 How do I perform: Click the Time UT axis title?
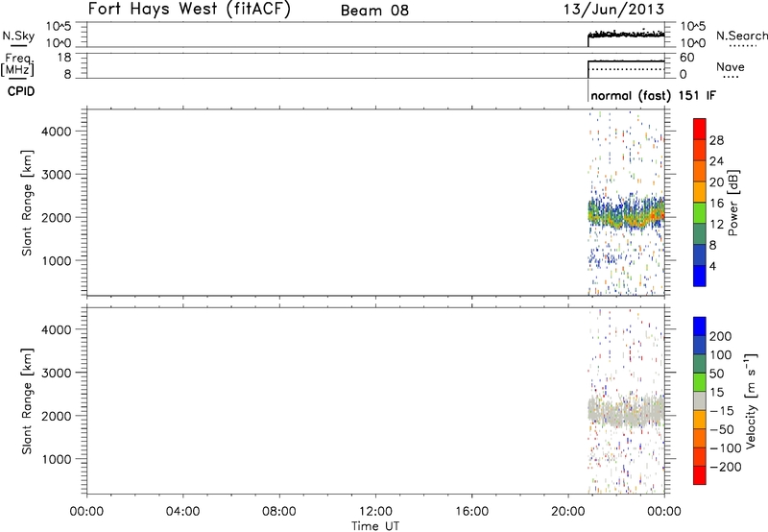375,526
